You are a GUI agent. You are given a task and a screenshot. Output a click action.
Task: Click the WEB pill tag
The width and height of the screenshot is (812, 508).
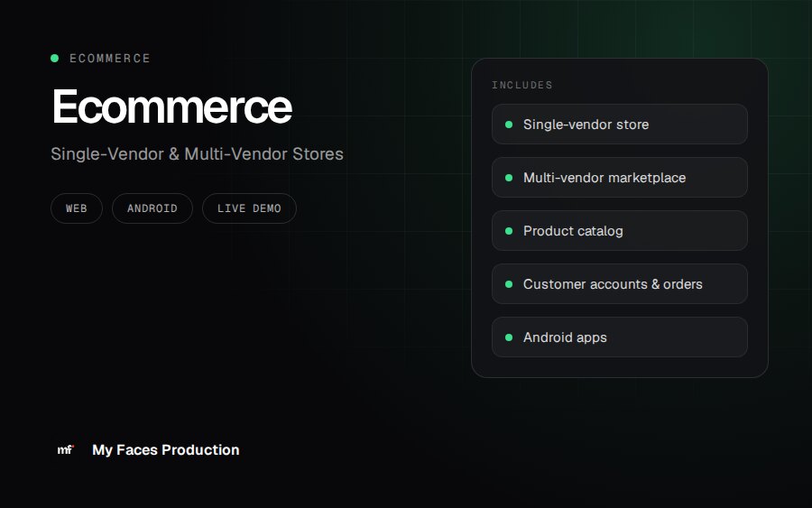(x=77, y=208)
